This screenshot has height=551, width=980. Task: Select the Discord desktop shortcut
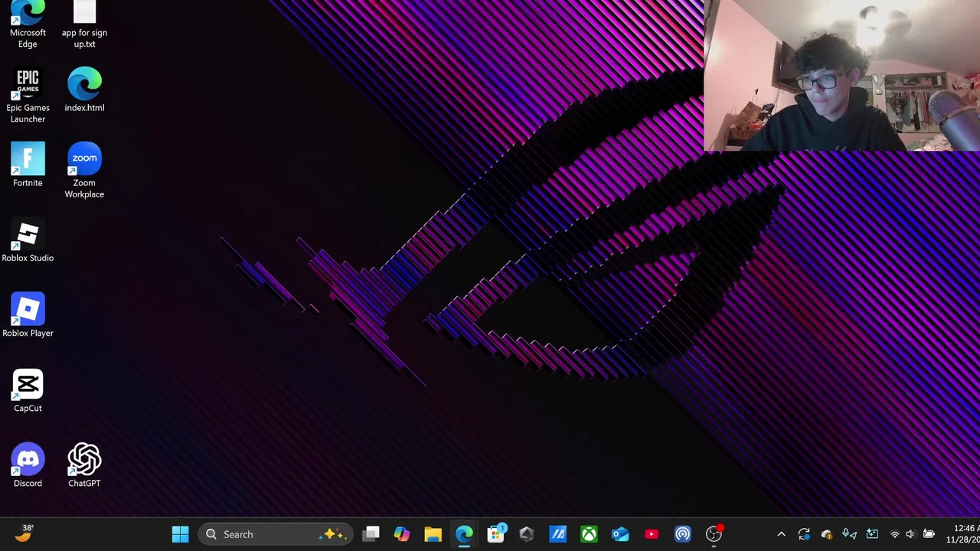28,465
